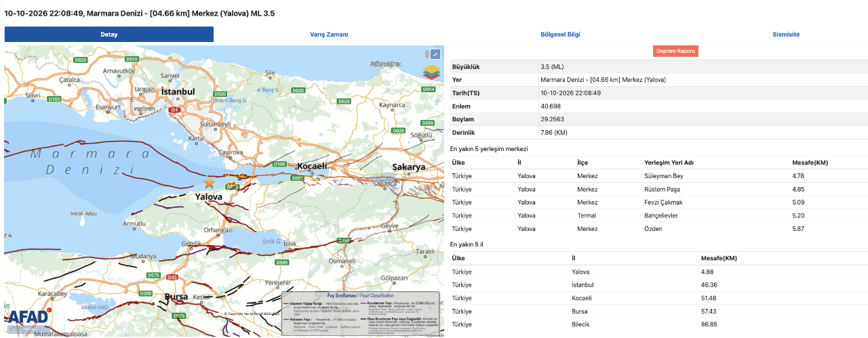Click the En yakın 5 il heading
Viewport: 868px width, 338px height.
point(467,244)
